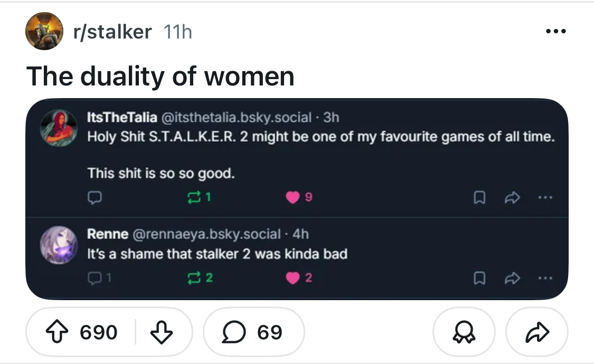This screenshot has height=364, width=594.
Task: Reply to Renne's post
Action: click(95, 278)
